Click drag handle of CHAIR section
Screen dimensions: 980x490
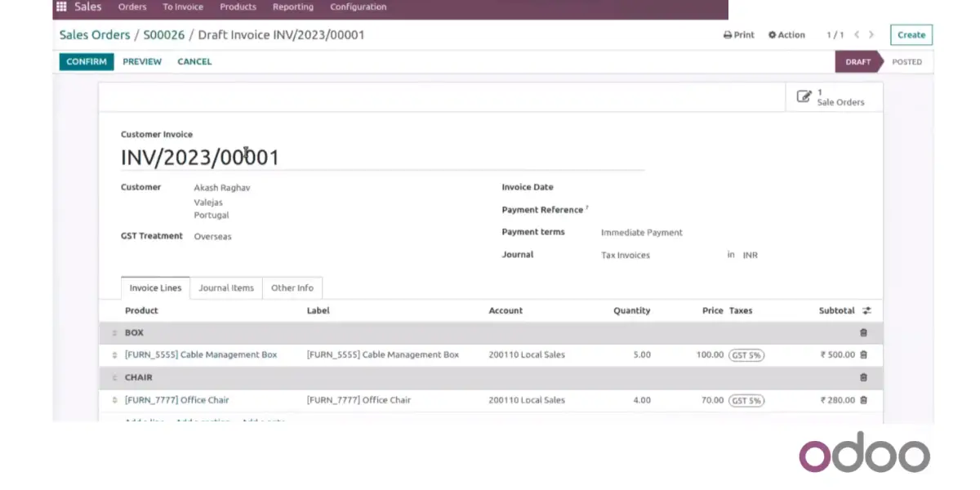pos(114,378)
